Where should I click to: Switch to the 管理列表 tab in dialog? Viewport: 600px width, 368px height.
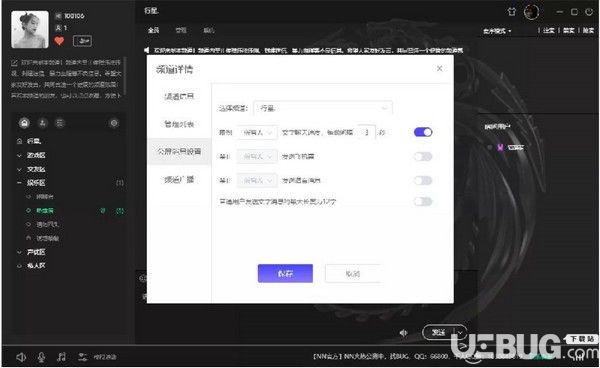coord(179,124)
